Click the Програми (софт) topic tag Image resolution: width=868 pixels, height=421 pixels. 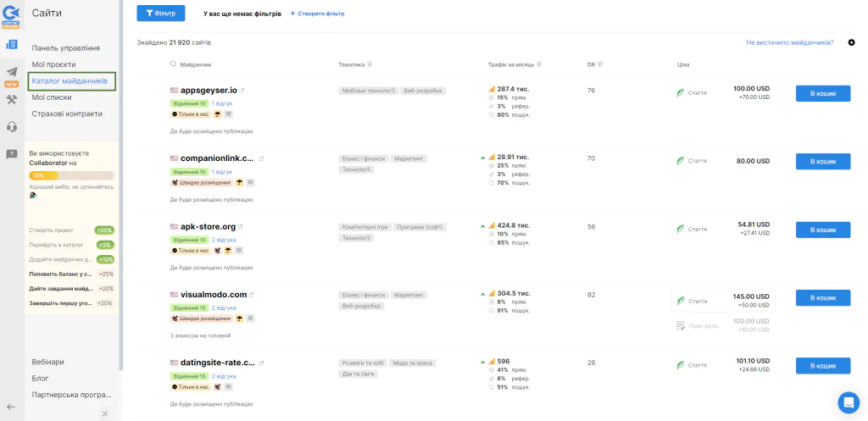point(420,227)
